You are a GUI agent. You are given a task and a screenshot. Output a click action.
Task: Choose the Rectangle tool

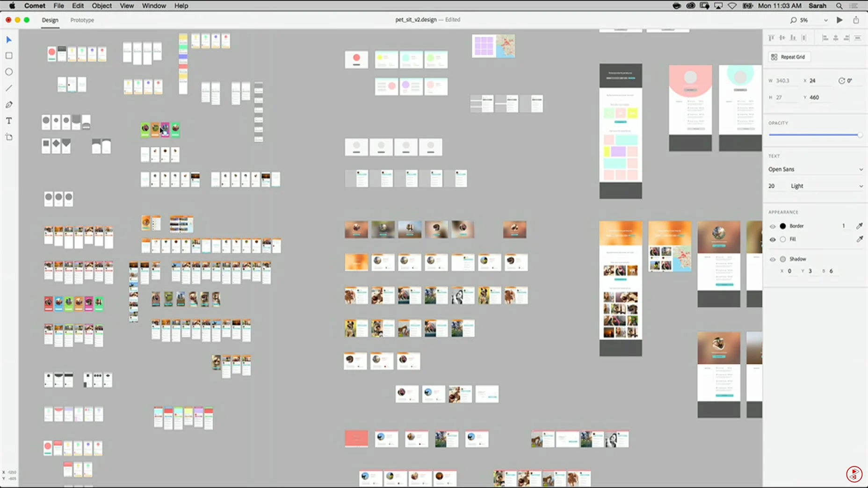pyautogui.click(x=9, y=56)
